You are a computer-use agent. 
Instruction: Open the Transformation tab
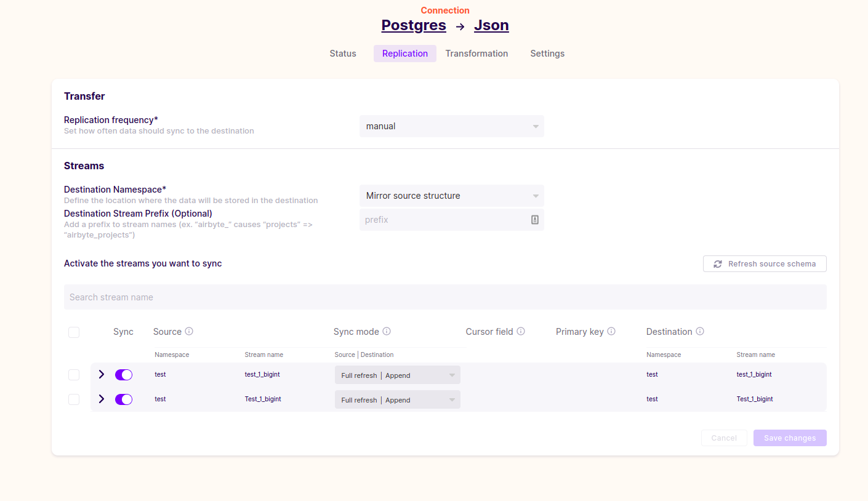point(477,54)
